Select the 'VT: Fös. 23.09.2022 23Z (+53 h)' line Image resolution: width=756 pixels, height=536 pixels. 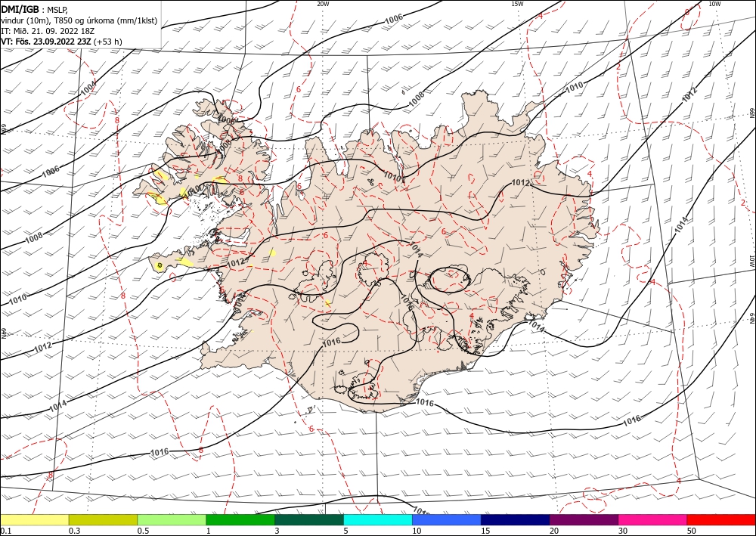click(x=61, y=42)
